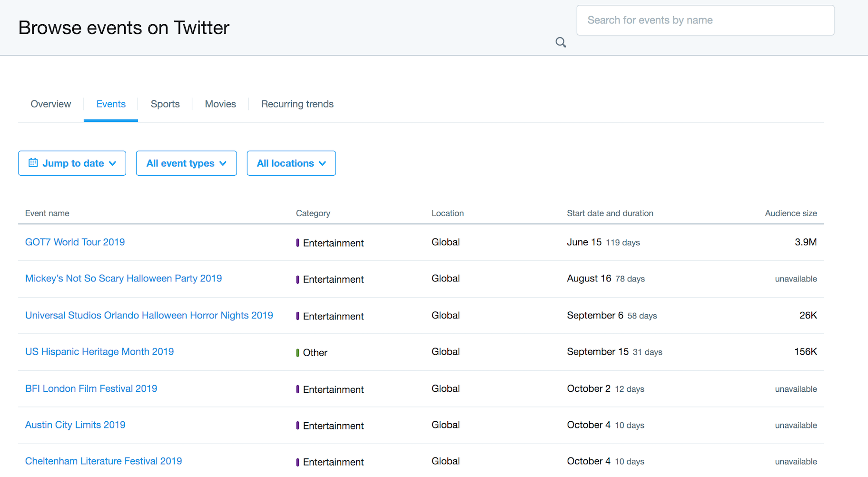868x477 pixels.
Task: Open the GOT7 World Tour 2019 event
Action: pyautogui.click(x=75, y=242)
